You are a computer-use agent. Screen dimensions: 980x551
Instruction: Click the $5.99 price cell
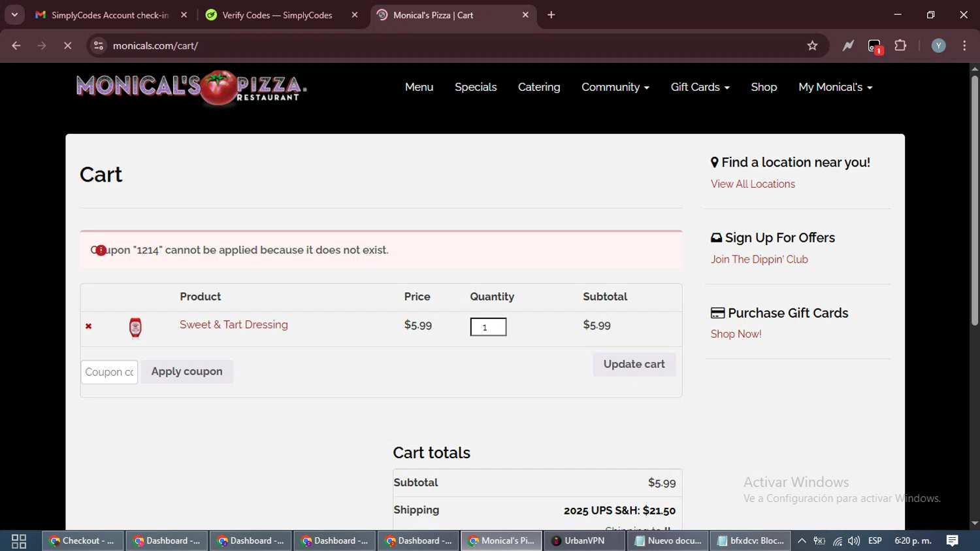click(x=418, y=325)
